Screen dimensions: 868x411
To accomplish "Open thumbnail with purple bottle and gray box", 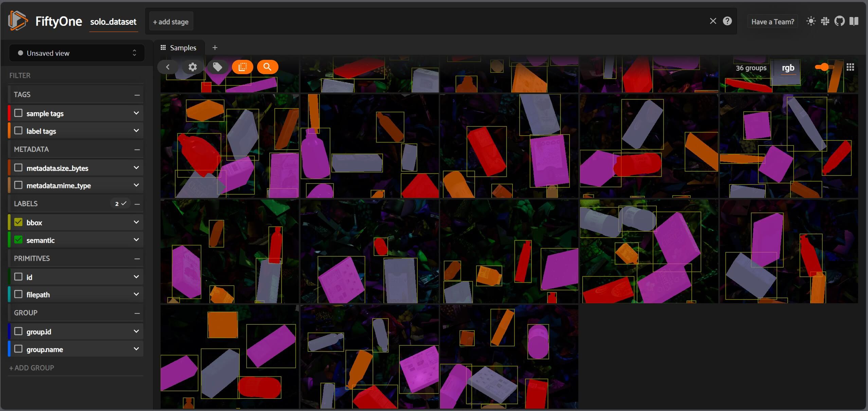I will pyautogui.click(x=369, y=146).
